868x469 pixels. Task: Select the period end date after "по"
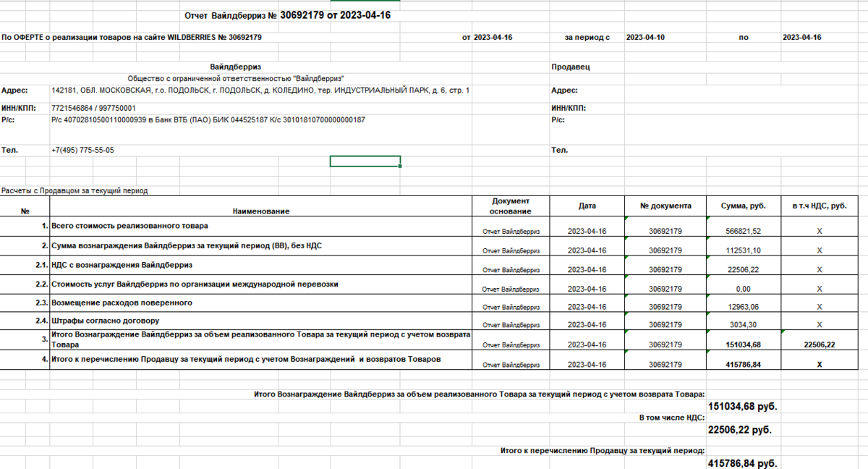pyautogui.click(x=802, y=37)
